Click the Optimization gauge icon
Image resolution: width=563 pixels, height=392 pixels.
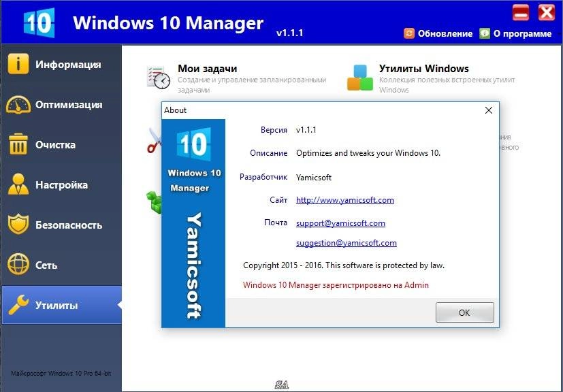tap(18, 104)
